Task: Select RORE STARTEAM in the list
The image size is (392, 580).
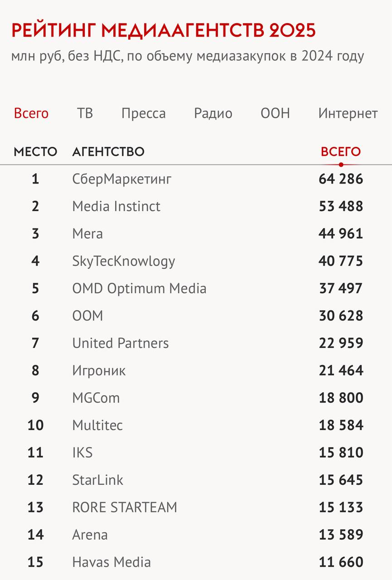Action: 125,507
